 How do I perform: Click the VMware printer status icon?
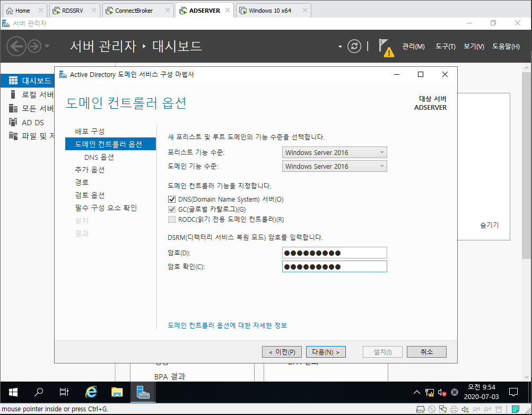453,409
